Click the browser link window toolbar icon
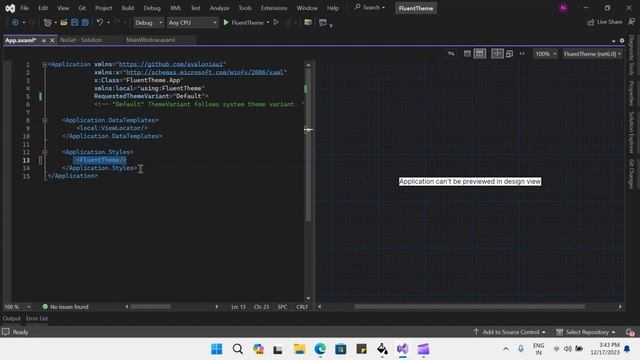The height and width of the screenshot is (360, 640). click(x=308, y=22)
